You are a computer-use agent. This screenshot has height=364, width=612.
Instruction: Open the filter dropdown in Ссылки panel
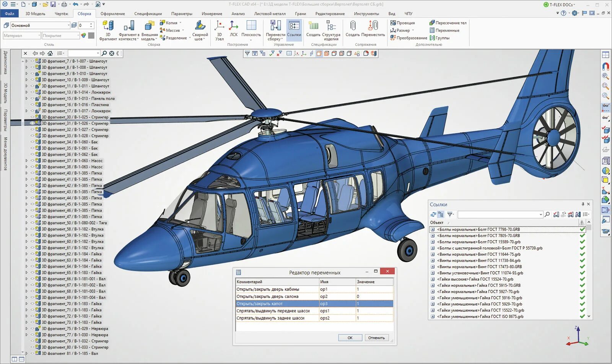pyautogui.click(x=451, y=214)
